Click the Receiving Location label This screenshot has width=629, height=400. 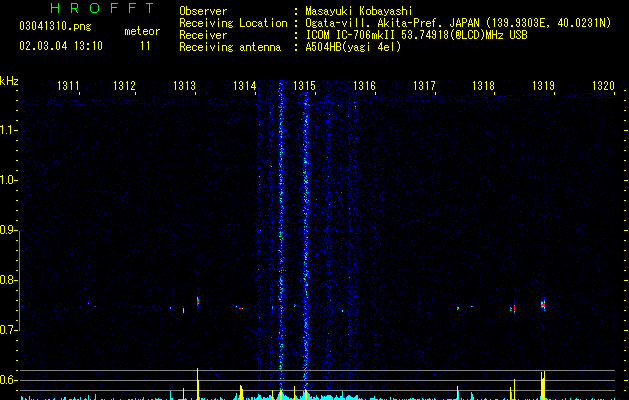click(233, 23)
